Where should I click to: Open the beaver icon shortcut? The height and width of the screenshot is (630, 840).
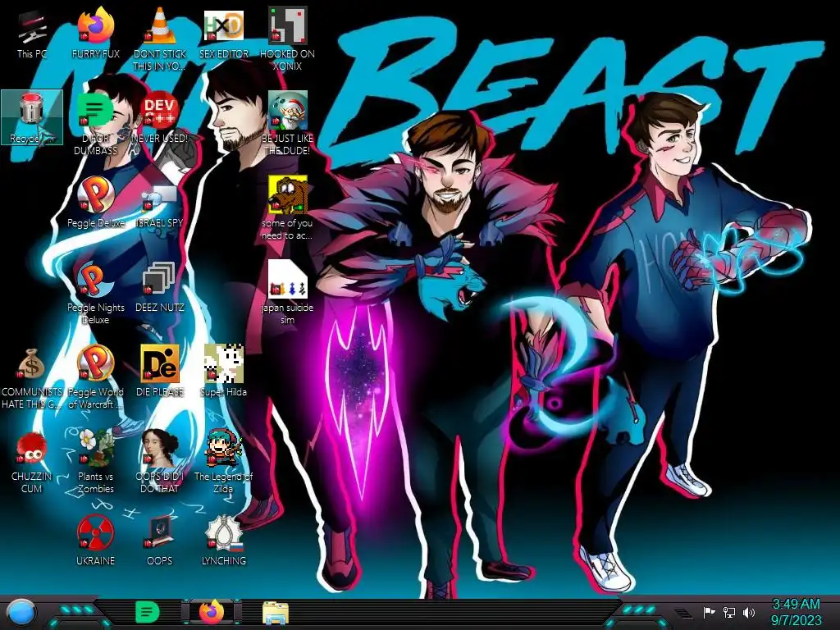point(287,208)
